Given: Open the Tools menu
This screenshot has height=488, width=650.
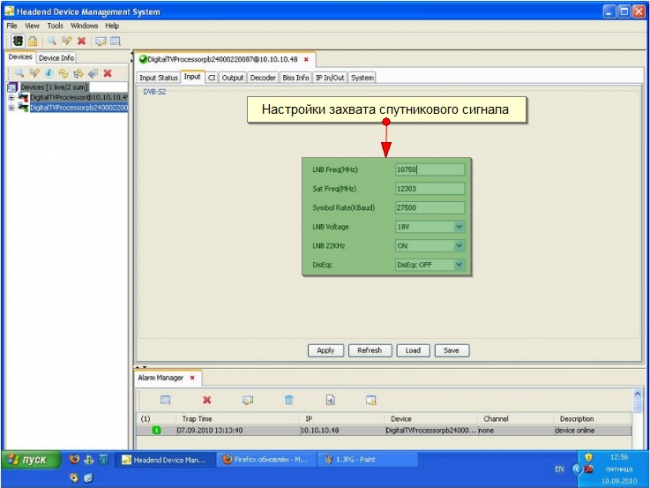Looking at the screenshot, I should pos(55,26).
